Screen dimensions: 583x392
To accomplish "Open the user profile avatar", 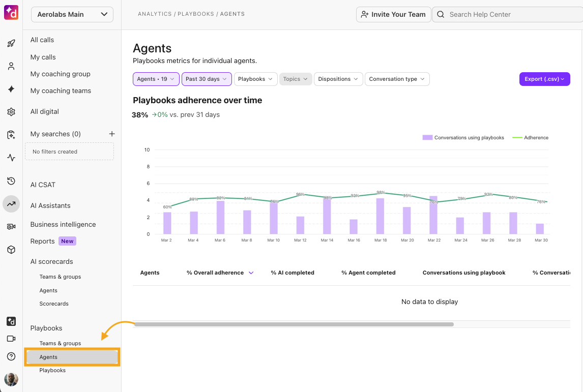I will tap(11, 379).
